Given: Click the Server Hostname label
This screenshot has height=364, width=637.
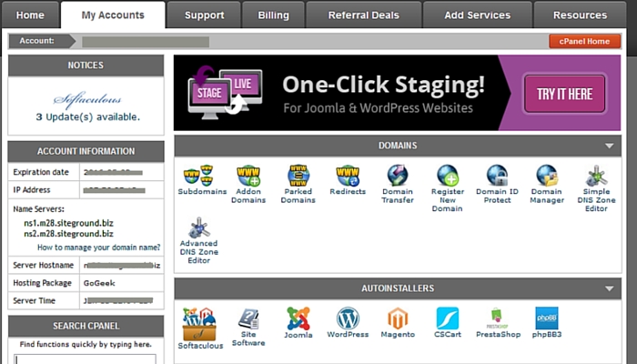Looking at the screenshot, I should click(x=44, y=266).
